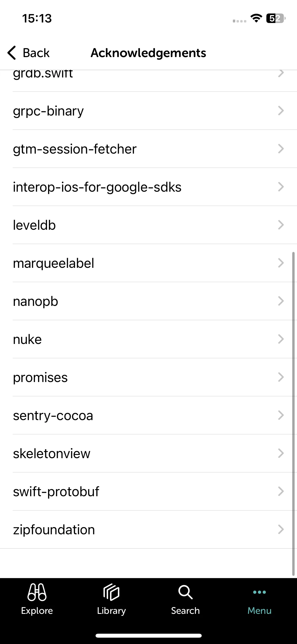Screen dimensions: 297x644
Task: Tap the battery level indicator
Action: pyautogui.click(x=276, y=18)
